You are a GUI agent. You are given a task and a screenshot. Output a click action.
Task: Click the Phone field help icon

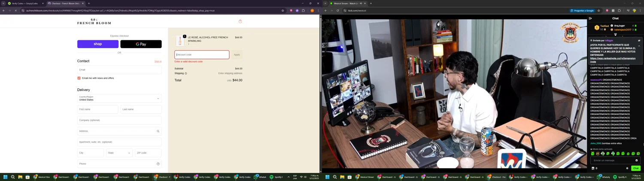pyautogui.click(x=158, y=164)
